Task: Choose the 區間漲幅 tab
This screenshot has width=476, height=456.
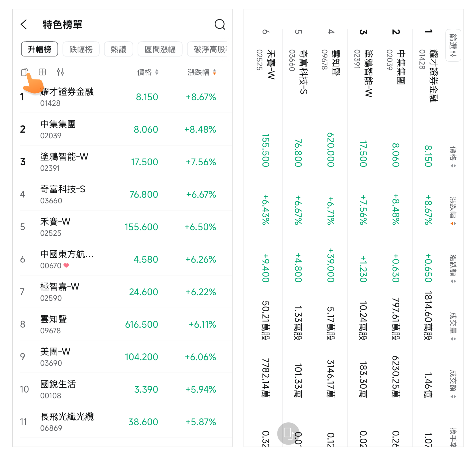Action: pos(160,49)
